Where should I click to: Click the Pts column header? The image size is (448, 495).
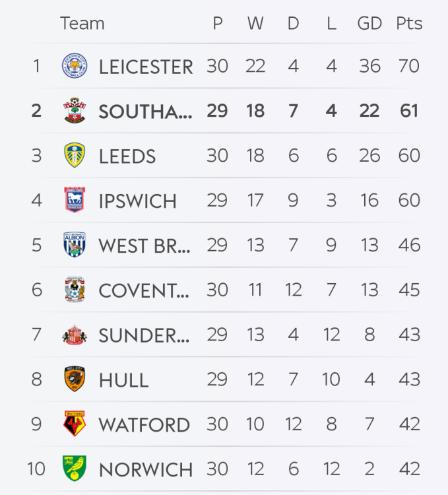point(409,24)
